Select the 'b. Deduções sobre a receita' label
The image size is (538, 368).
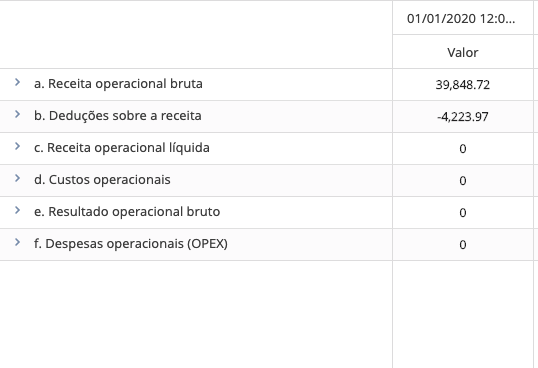pos(118,116)
